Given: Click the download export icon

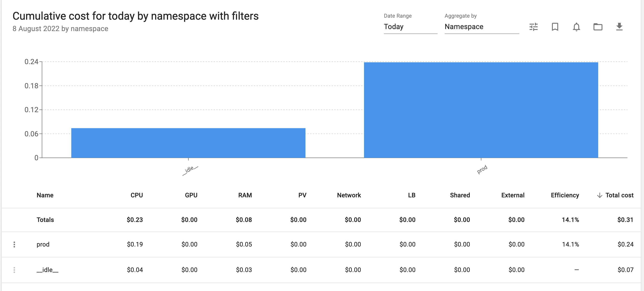Looking at the screenshot, I should point(619,27).
